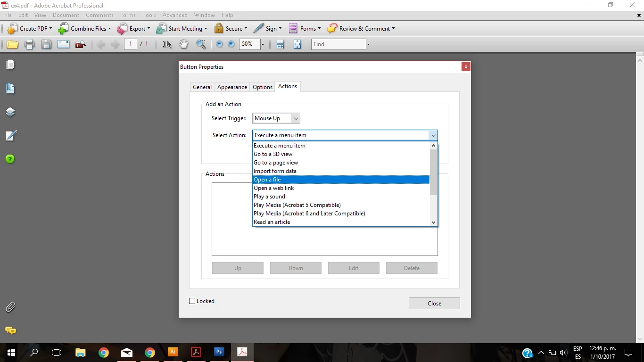Click the Zoom In plus button
This screenshot has width=644, height=362.
click(231, 44)
